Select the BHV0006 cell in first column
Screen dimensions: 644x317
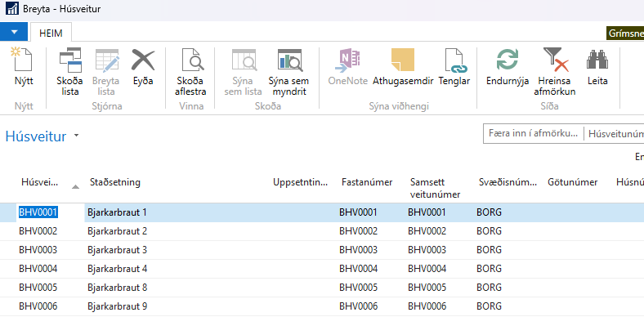[38, 306]
